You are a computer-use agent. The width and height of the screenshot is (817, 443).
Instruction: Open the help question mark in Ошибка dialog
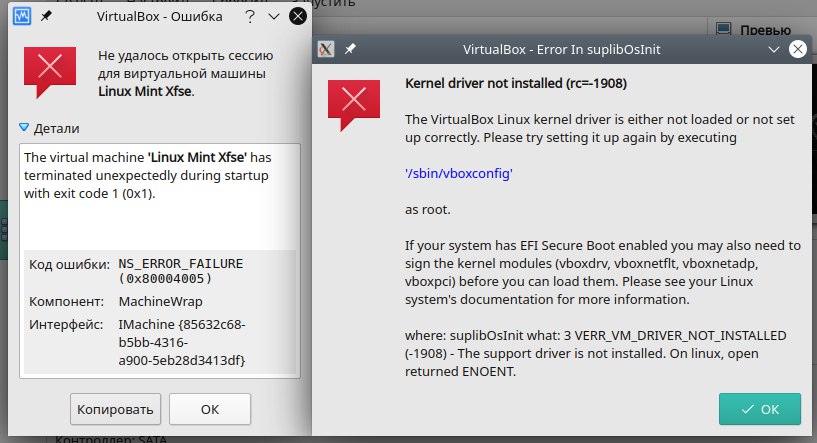250,17
